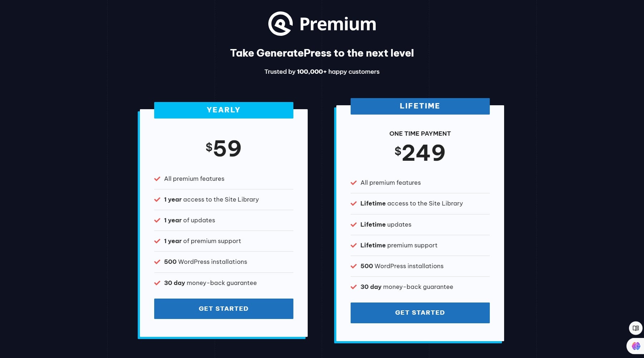Select the YEARLY plan header
Viewport: 644px width, 358px height.
tap(223, 110)
